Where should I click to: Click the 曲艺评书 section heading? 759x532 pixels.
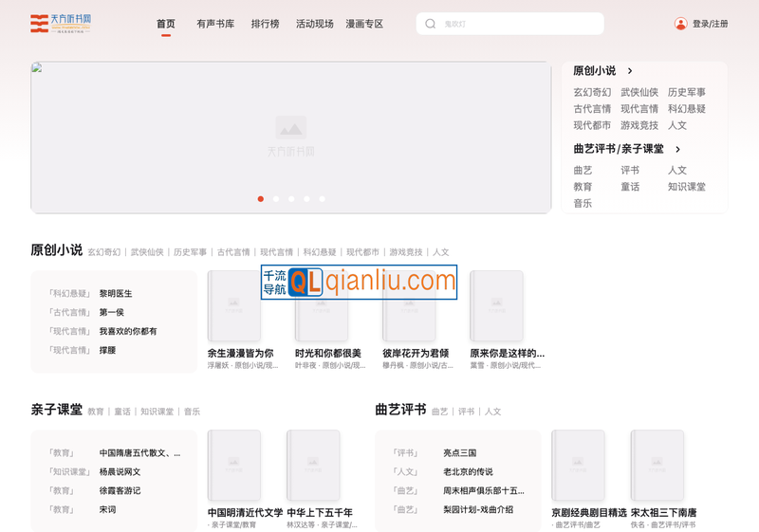coord(400,410)
